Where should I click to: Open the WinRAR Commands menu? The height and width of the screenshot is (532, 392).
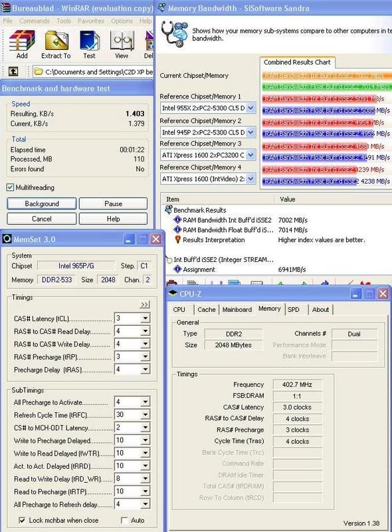pos(35,21)
